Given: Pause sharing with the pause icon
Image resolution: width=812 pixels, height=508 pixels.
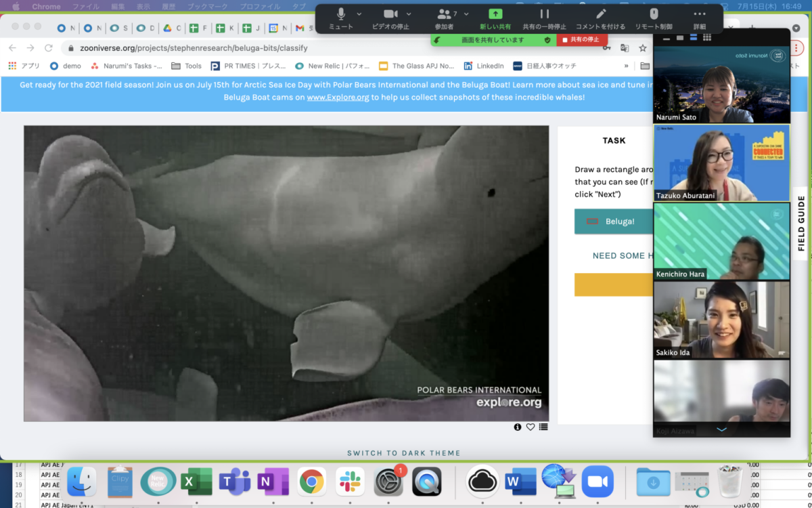Looking at the screenshot, I should [x=544, y=14].
